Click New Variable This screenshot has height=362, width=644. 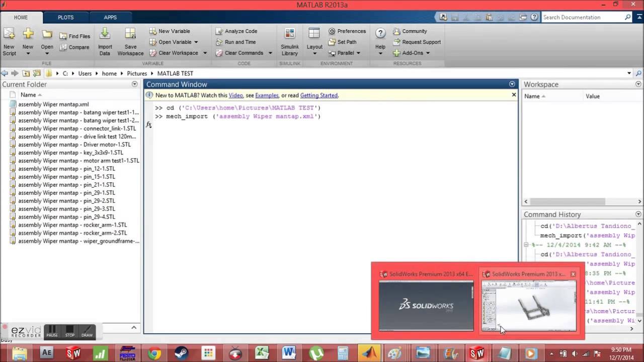pos(170,31)
